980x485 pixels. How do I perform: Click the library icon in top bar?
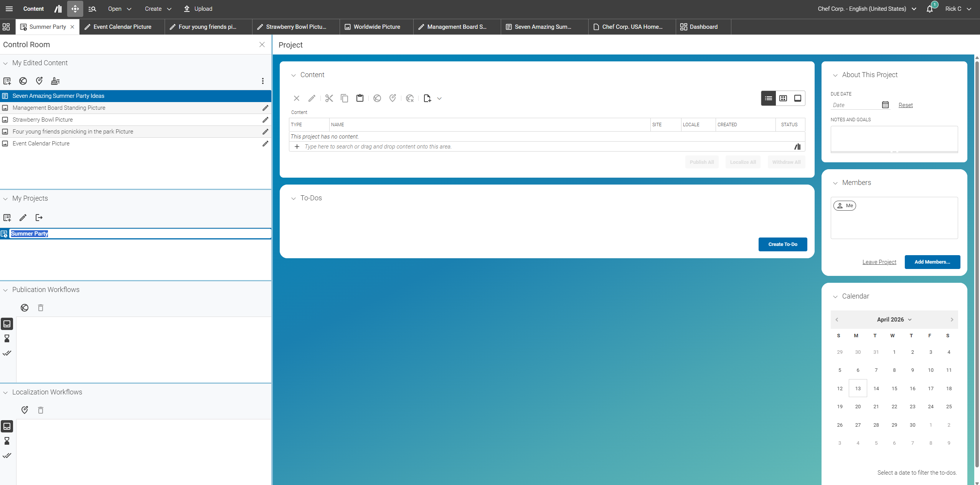(x=58, y=9)
